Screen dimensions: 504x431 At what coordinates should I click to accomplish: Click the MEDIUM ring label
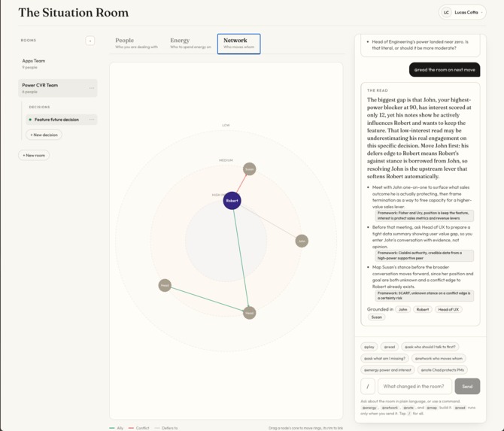(x=226, y=160)
